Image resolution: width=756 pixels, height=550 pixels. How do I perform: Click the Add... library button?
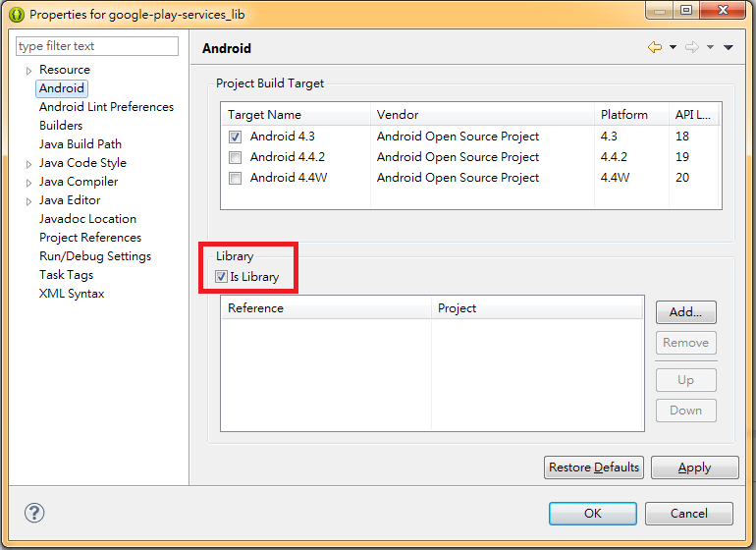685,312
